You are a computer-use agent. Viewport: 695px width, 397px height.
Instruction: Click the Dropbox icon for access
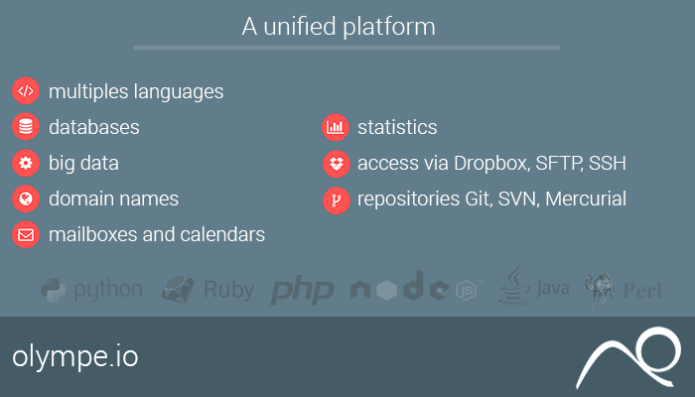tap(336, 164)
